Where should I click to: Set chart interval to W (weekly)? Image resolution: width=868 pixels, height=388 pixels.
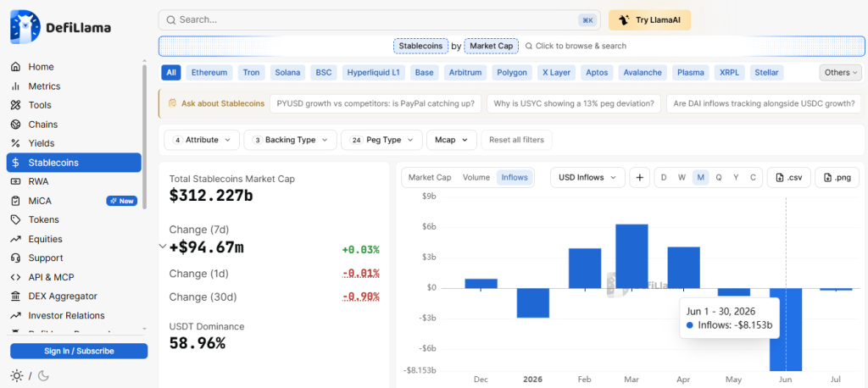682,178
